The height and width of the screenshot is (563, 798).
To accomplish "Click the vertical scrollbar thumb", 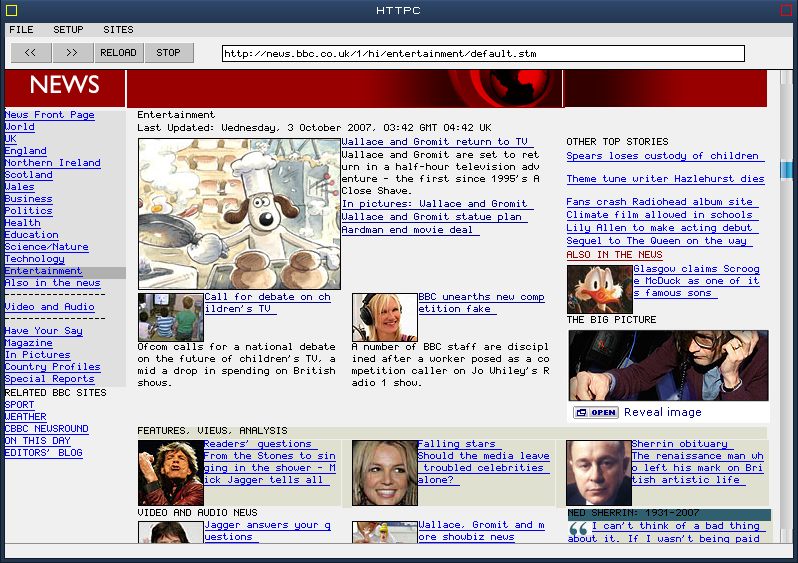I will [x=786, y=170].
